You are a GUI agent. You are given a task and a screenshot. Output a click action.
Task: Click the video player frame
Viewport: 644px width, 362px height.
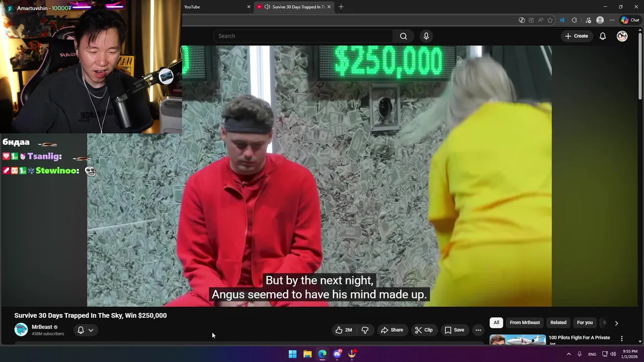pyautogui.click(x=319, y=176)
